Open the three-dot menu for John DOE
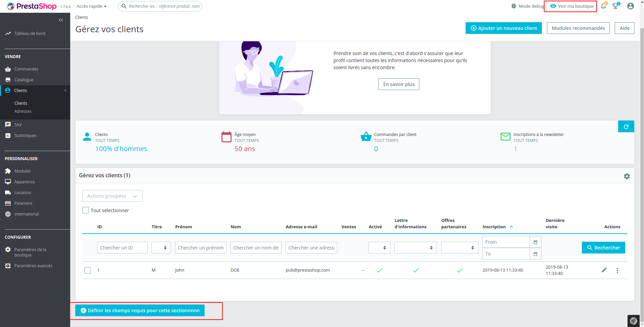This screenshot has height=327, width=644. point(617,270)
